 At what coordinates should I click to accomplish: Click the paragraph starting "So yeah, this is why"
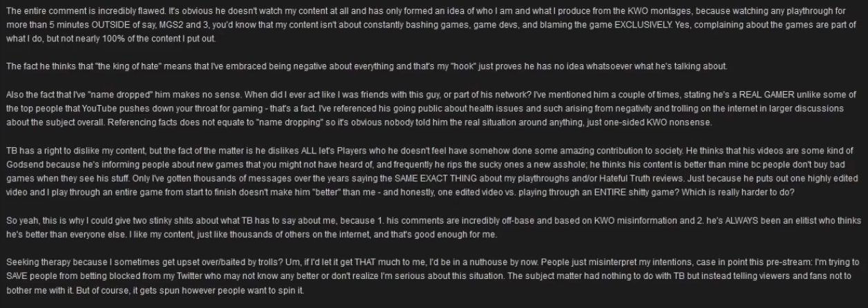(433, 229)
